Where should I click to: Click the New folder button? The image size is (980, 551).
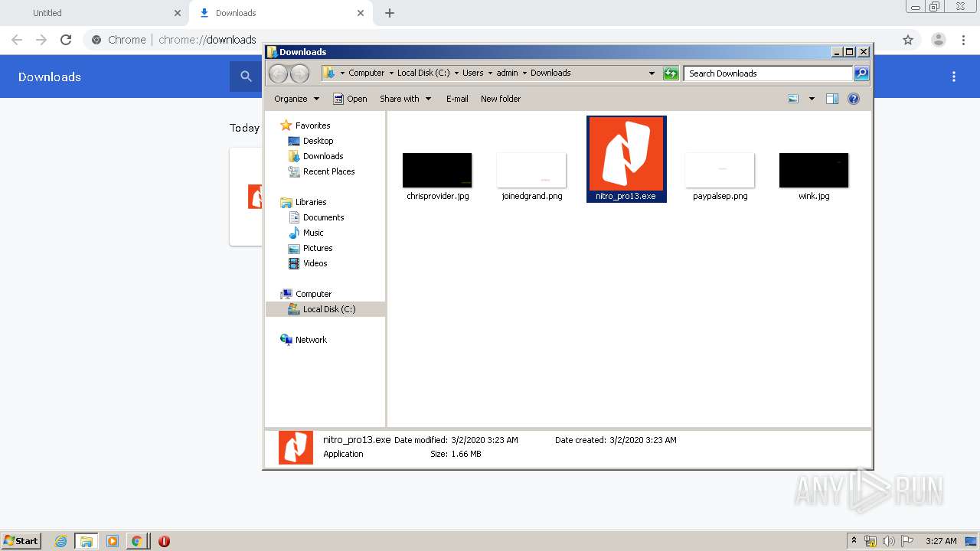[x=501, y=99]
